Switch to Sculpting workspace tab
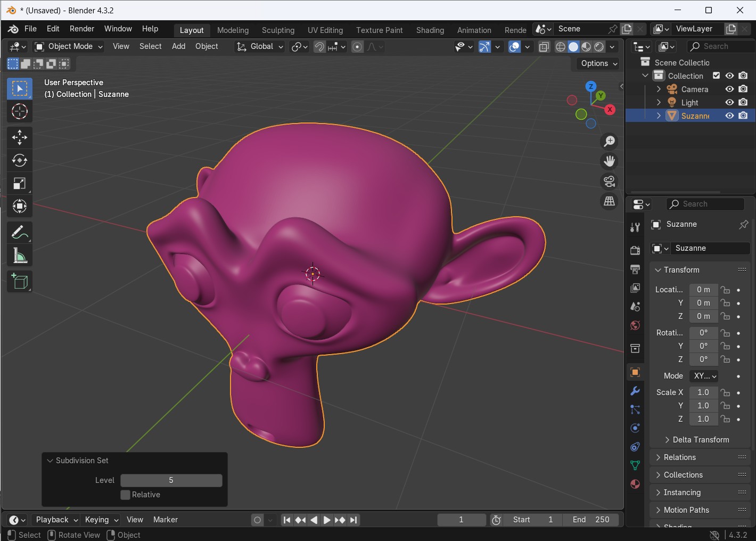This screenshot has width=756, height=541. click(x=278, y=30)
